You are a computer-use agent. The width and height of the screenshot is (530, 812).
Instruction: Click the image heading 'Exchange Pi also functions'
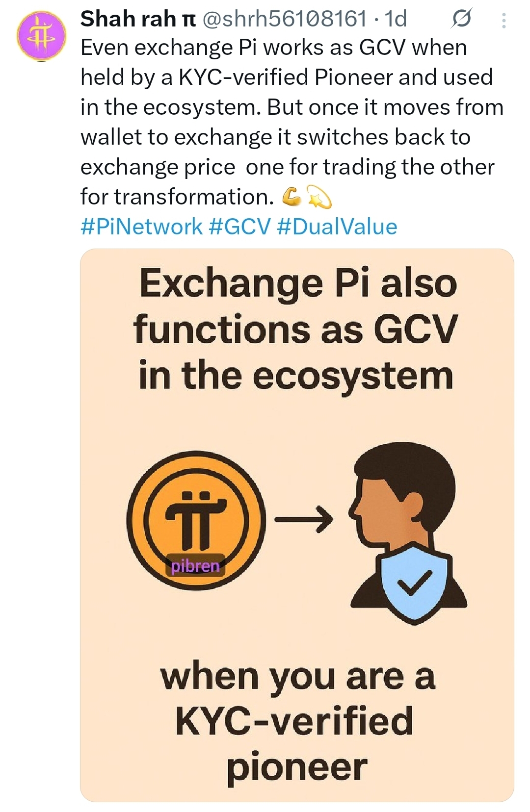point(297,306)
